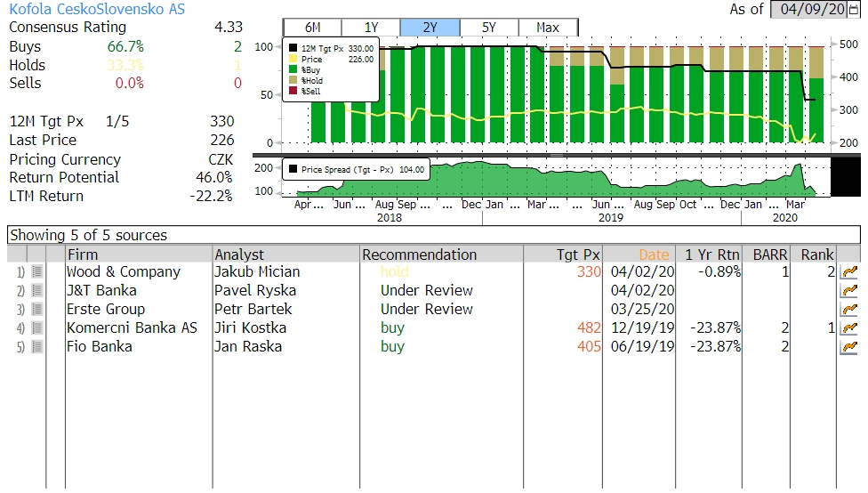Open chart icon for J&T Banka row
The image size is (868, 493).
tap(848, 291)
